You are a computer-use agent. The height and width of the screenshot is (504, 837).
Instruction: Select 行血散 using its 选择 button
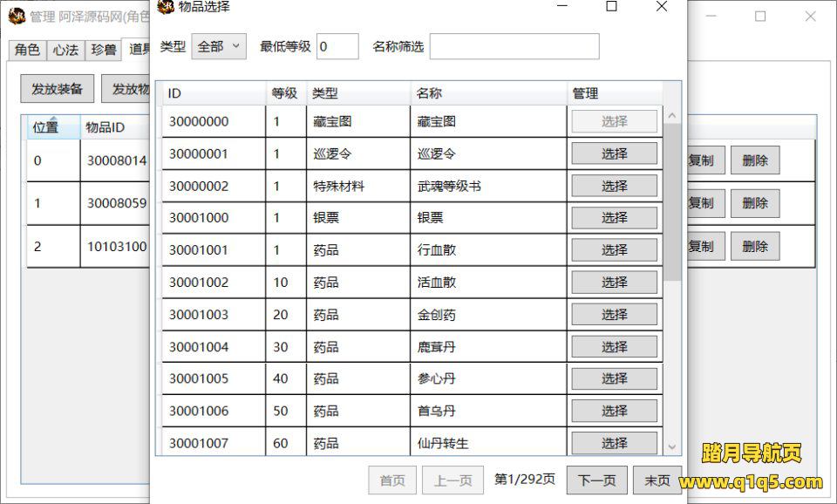pos(614,249)
